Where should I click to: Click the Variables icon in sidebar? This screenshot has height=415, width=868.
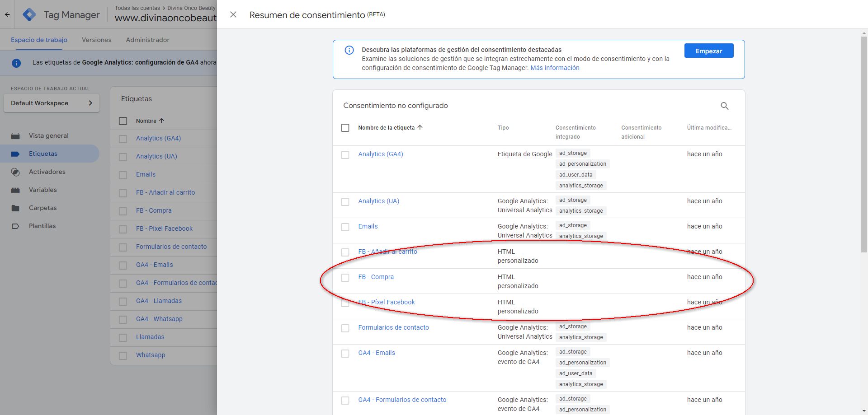[x=15, y=190]
